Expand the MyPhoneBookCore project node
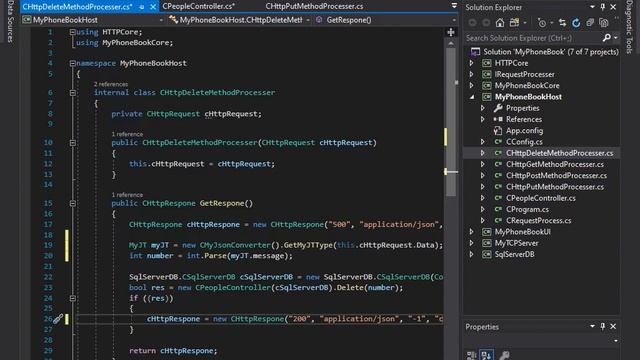 pyautogui.click(x=471, y=86)
